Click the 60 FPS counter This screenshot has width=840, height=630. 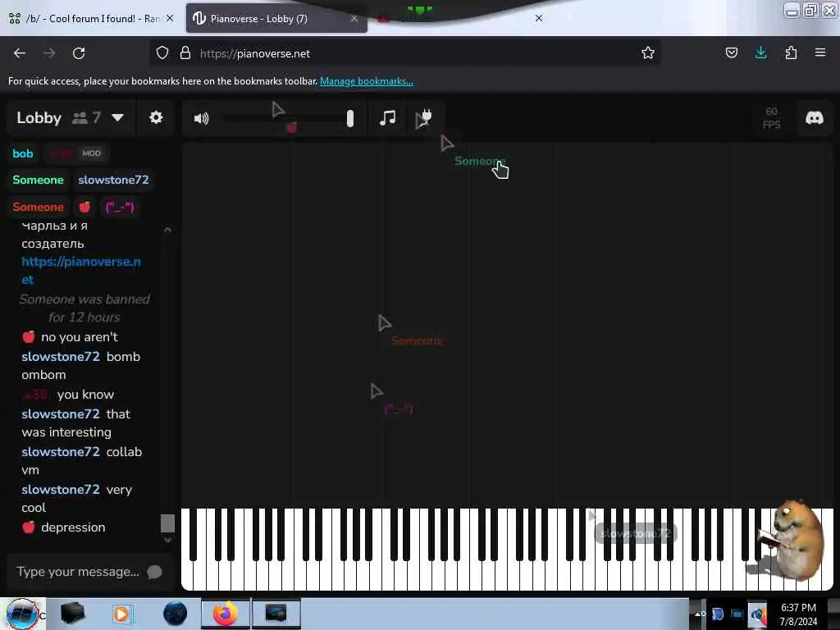coord(771,118)
